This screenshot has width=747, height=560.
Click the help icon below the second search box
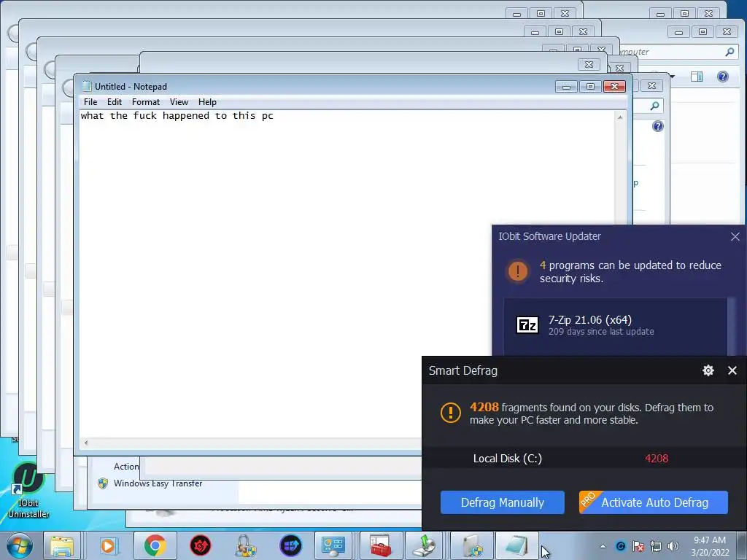(x=658, y=126)
